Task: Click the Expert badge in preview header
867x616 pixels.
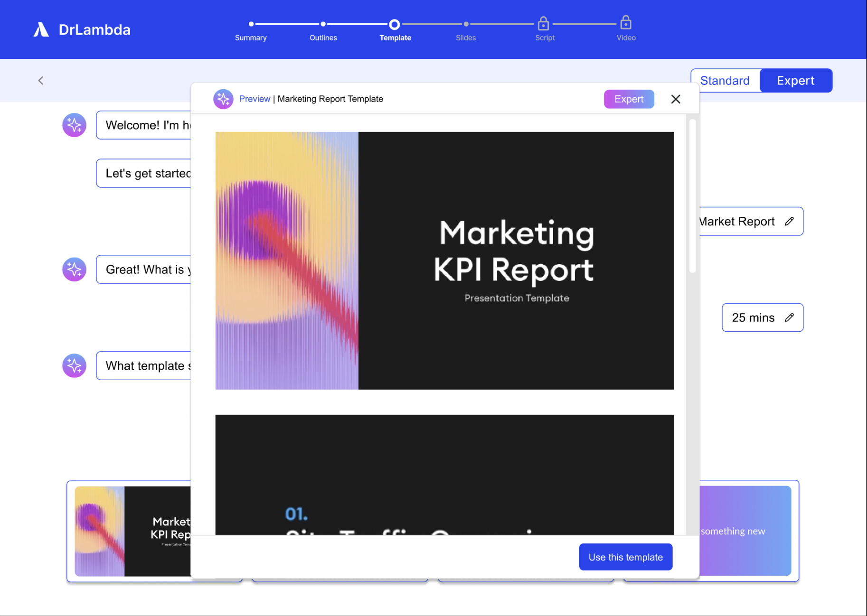Action: 629,99
